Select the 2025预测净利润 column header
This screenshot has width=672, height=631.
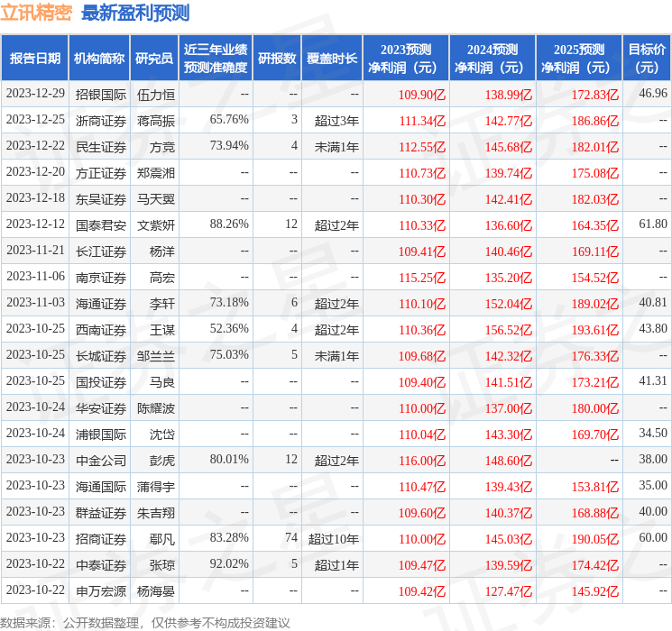point(579,58)
